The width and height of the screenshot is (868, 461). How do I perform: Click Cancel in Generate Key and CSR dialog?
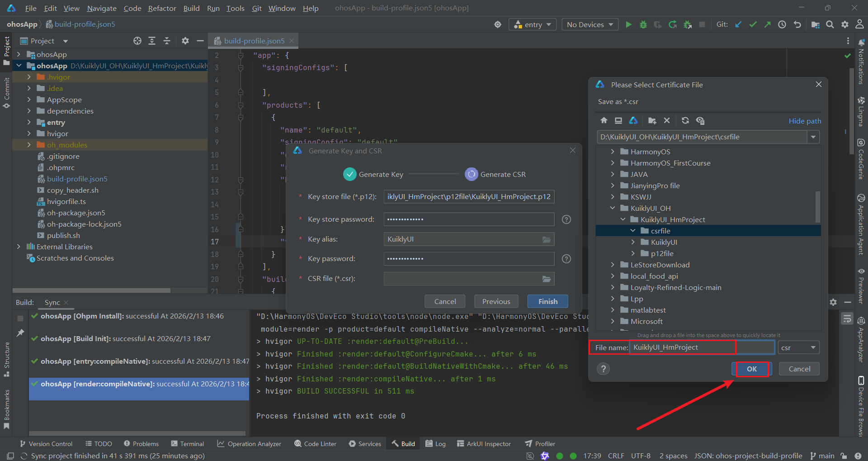pyautogui.click(x=445, y=301)
